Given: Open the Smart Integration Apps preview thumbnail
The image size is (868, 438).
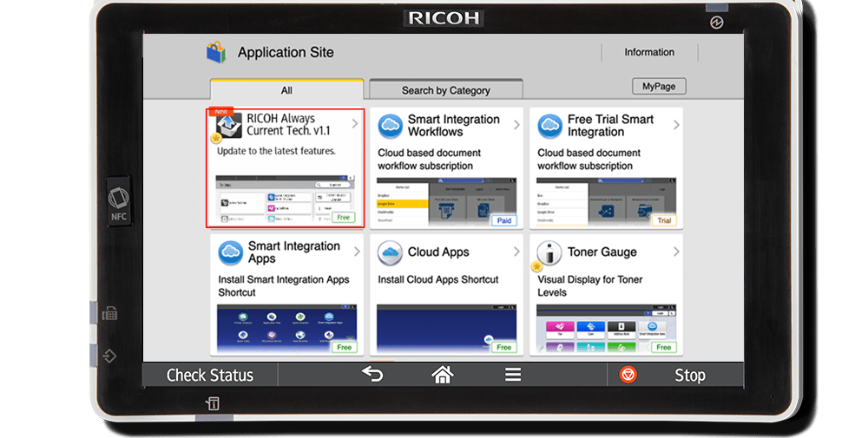Looking at the screenshot, I should point(286,329).
